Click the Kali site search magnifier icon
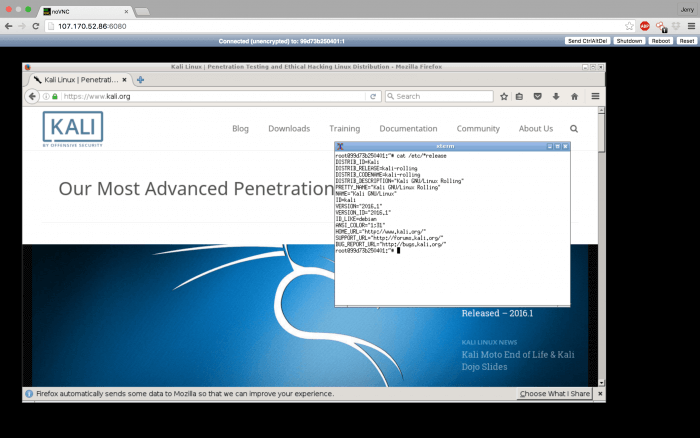Image resolution: width=700 pixels, height=438 pixels. click(574, 129)
